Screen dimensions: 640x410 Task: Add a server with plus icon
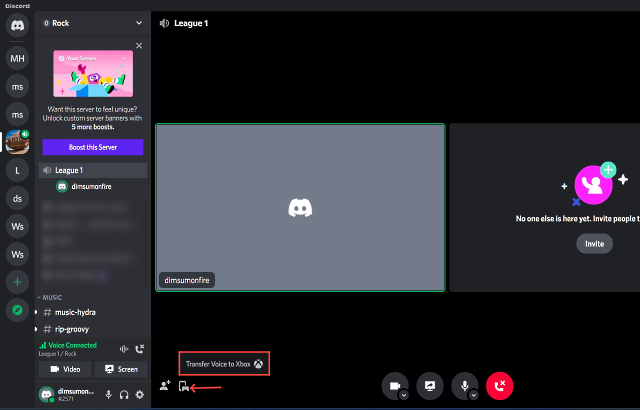click(x=17, y=282)
